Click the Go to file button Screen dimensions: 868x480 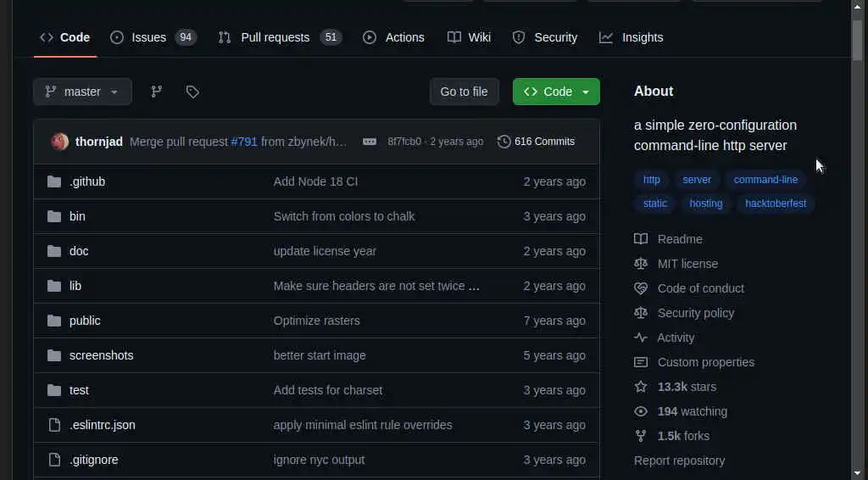pos(464,92)
